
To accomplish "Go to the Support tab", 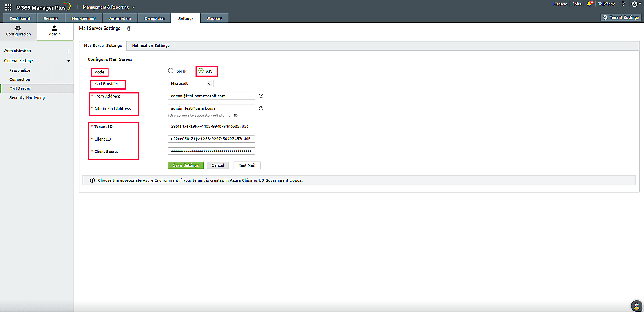I will 215,18.
